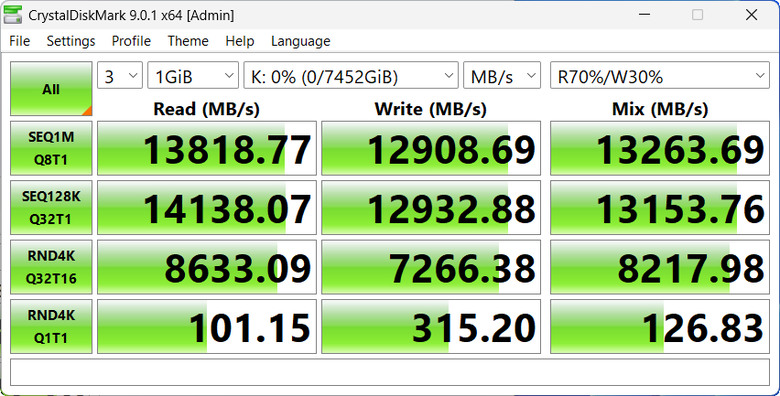Open the Settings menu
The height and width of the screenshot is (396, 780).
[x=71, y=41]
